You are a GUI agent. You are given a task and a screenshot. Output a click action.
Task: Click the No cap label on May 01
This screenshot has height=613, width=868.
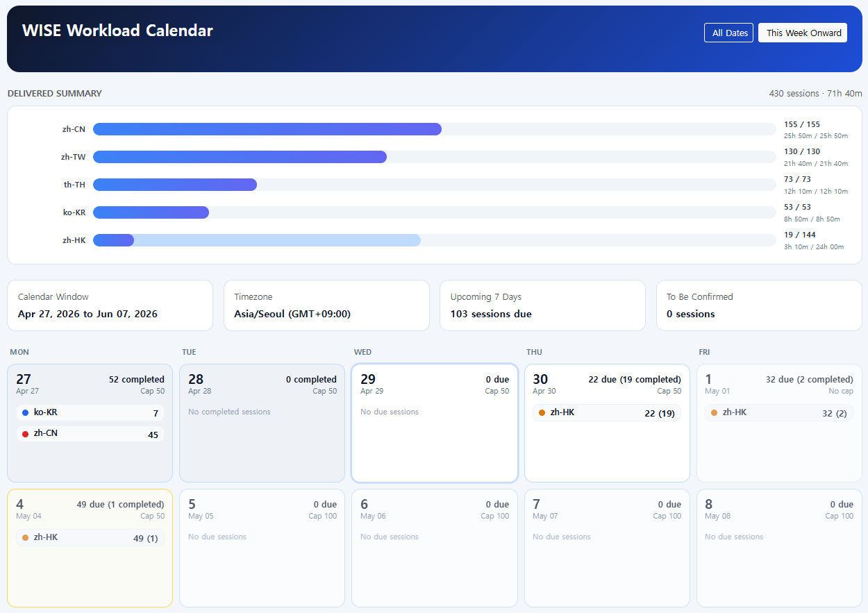click(841, 392)
